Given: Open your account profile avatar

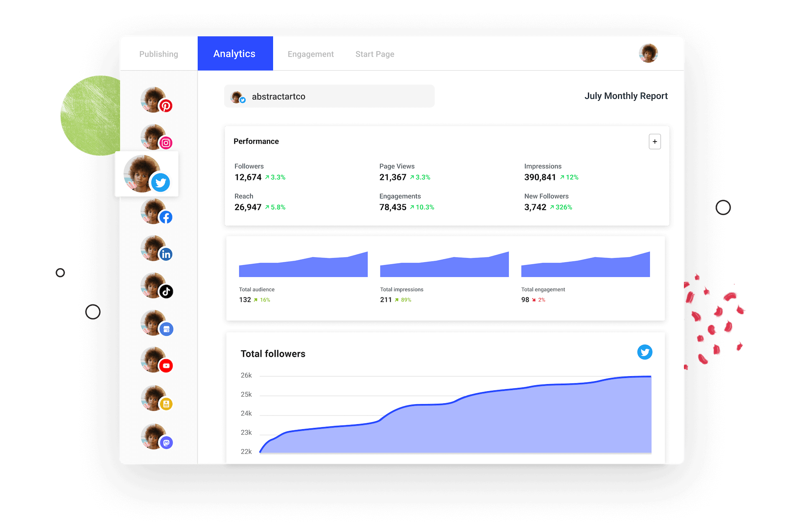Looking at the screenshot, I should (648, 53).
